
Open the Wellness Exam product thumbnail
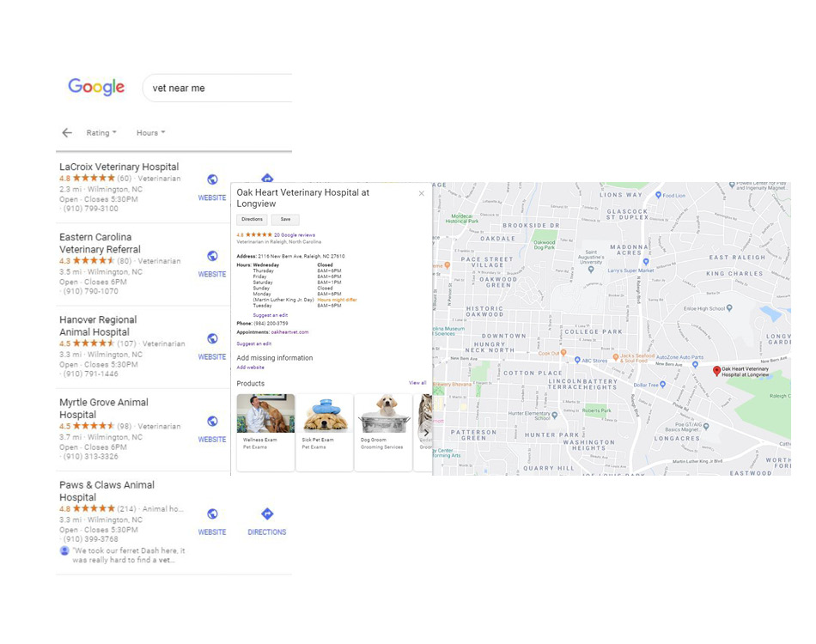(265, 414)
